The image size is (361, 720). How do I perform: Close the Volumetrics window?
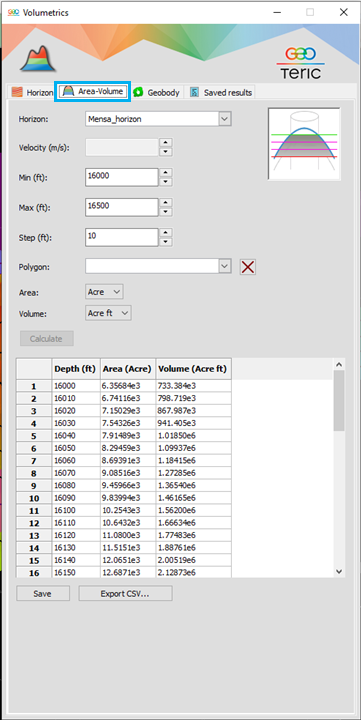(344, 12)
